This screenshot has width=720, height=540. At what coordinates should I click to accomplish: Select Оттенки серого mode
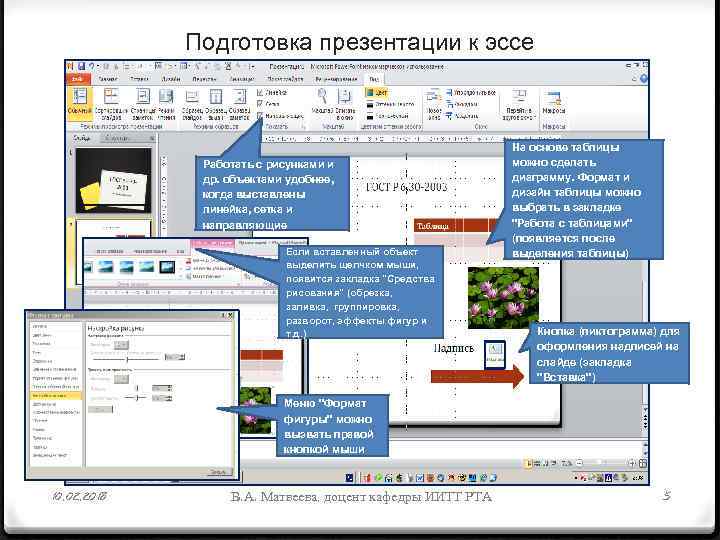click(391, 104)
